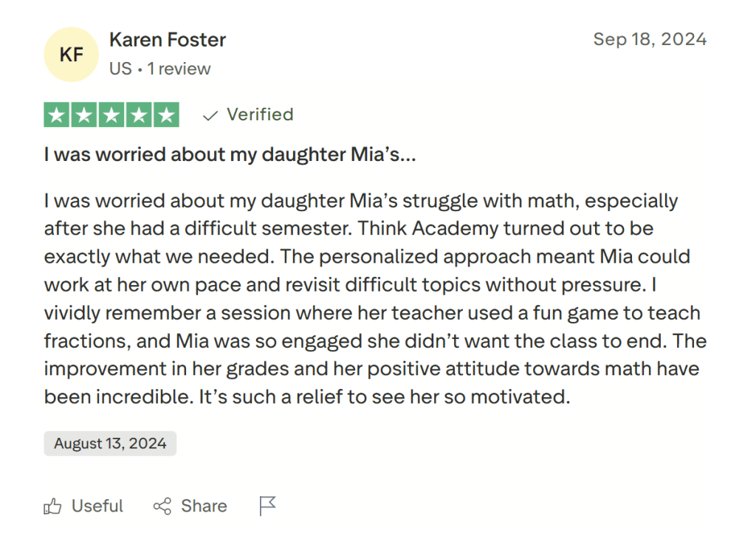Select the KF avatar circle
This screenshot has height=550, width=756.
(71, 54)
